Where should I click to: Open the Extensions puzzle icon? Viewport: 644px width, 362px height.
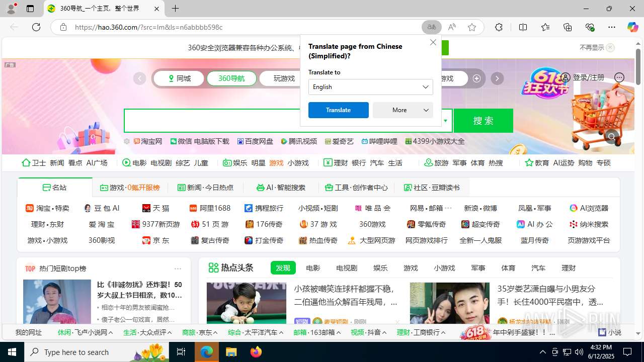[x=499, y=27]
